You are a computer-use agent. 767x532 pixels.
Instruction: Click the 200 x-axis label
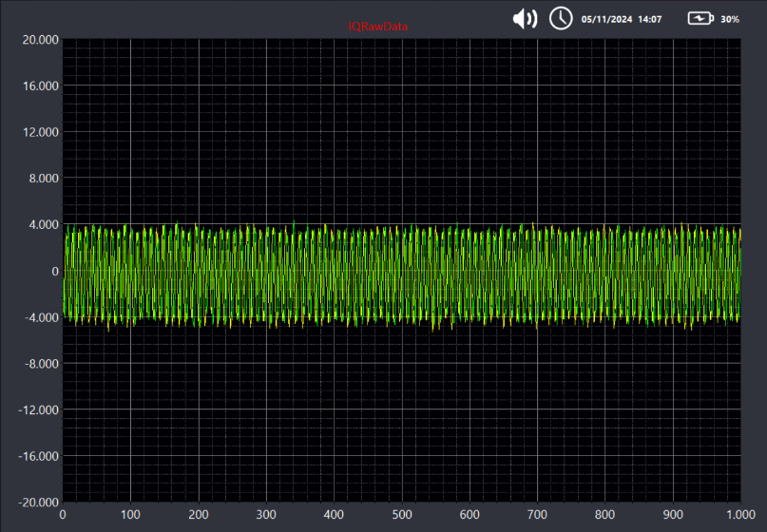pos(199,514)
